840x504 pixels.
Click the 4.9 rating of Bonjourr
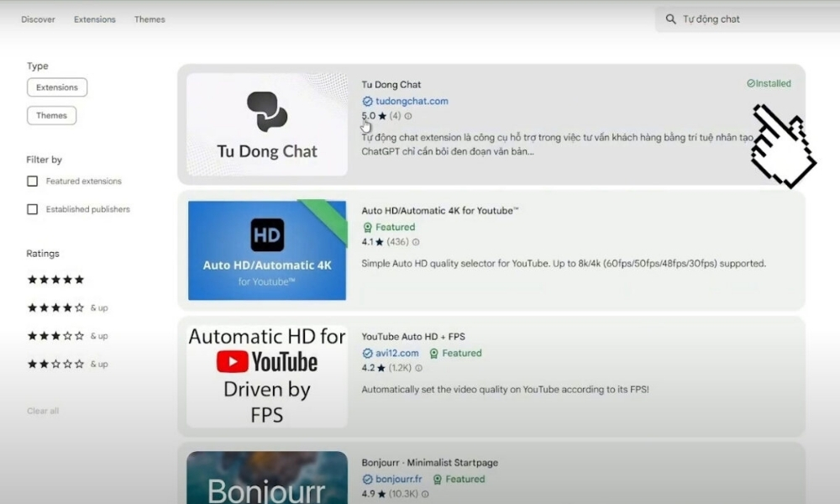368,494
